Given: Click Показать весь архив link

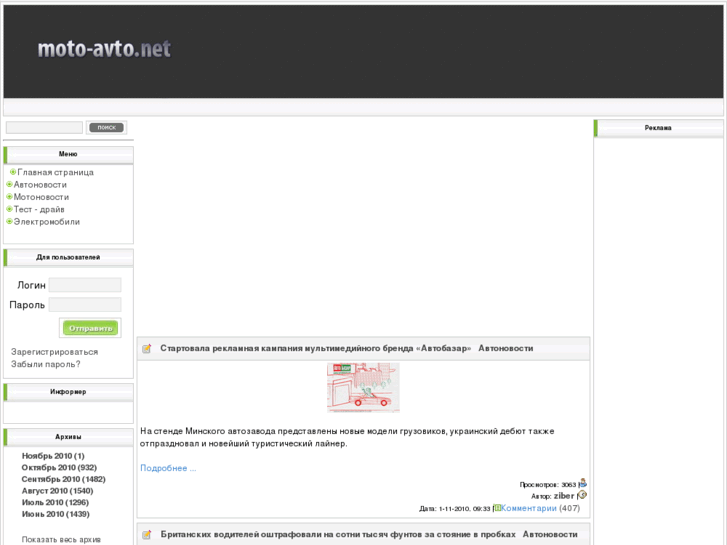Looking at the screenshot, I should pyautogui.click(x=61, y=539).
